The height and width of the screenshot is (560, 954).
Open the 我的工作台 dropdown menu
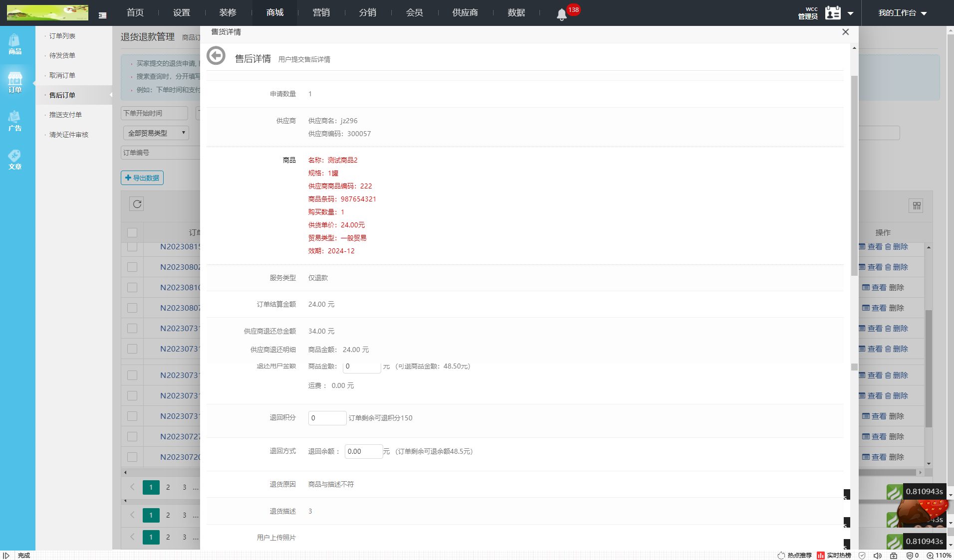902,13
